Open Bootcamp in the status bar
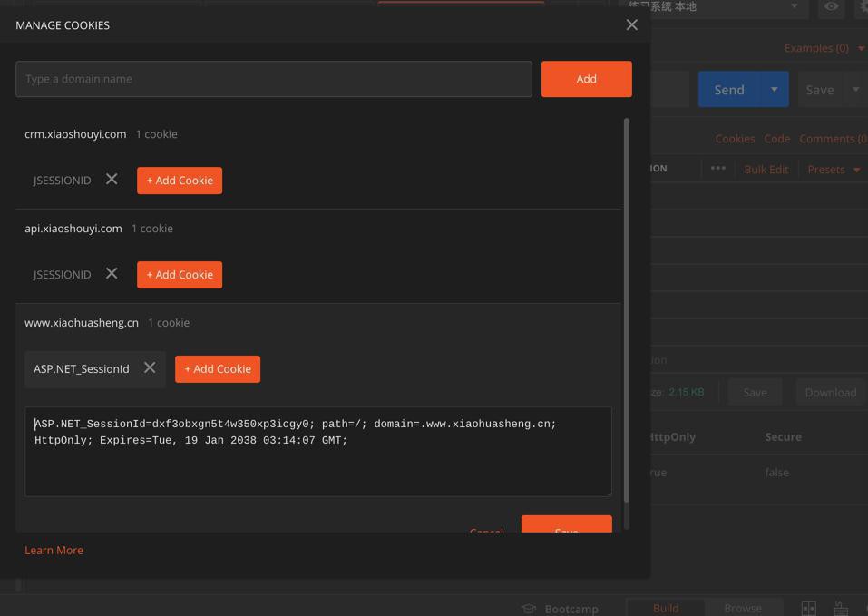This screenshot has height=616, width=868. [561, 609]
